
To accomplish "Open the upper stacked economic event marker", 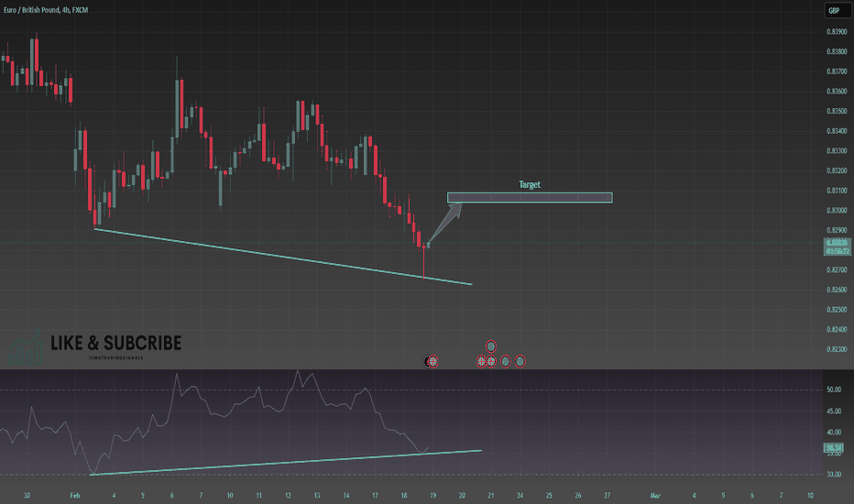I will point(491,346).
